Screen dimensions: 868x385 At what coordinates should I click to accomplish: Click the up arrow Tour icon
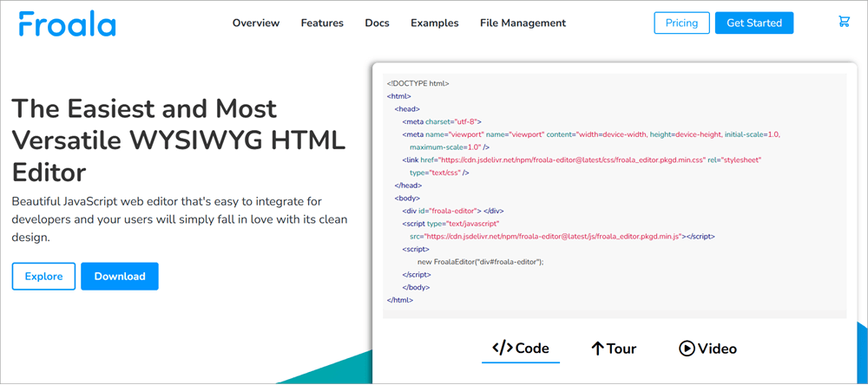tap(597, 349)
